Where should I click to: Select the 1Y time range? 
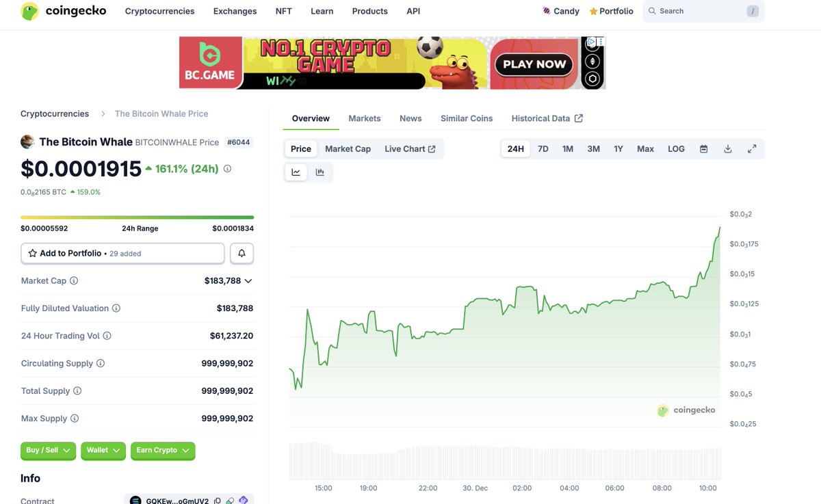[618, 149]
